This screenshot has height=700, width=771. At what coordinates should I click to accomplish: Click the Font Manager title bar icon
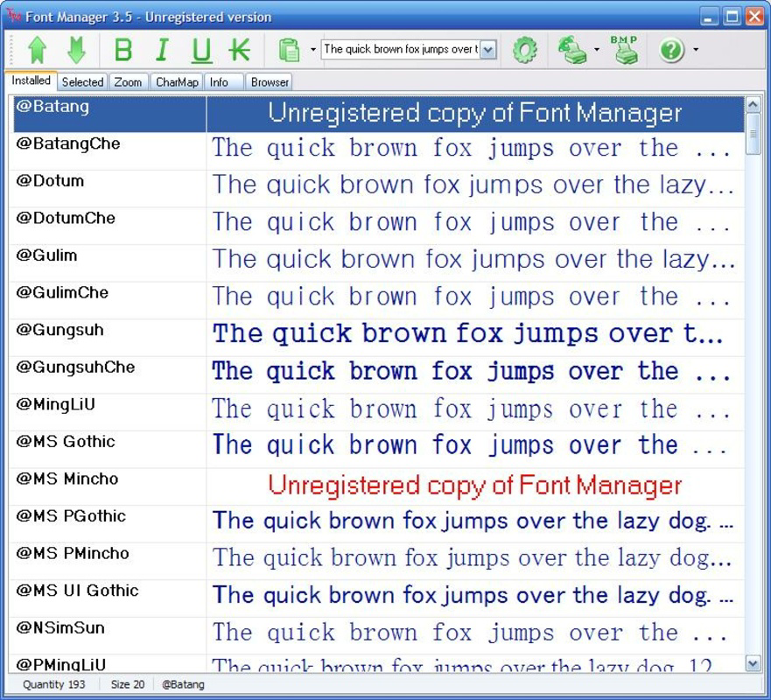coord(14,16)
